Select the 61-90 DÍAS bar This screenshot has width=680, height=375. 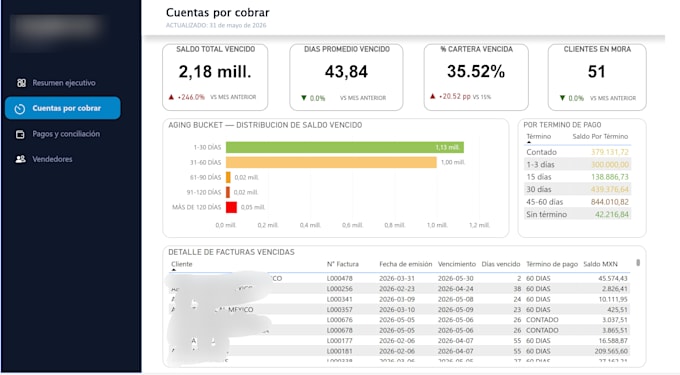pos(228,177)
